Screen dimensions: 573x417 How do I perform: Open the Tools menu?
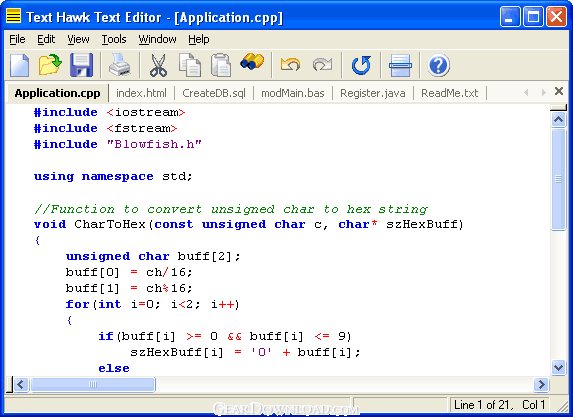point(114,39)
